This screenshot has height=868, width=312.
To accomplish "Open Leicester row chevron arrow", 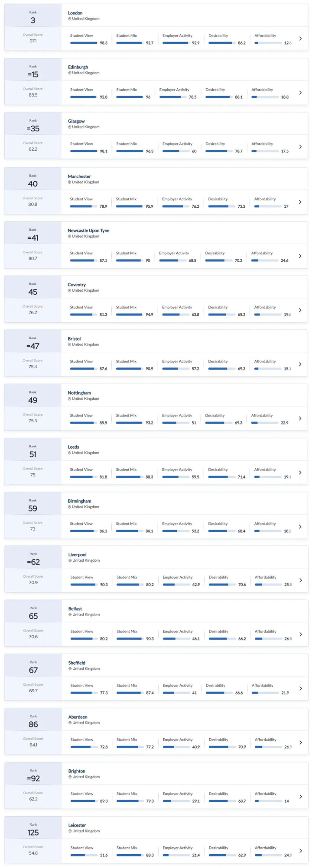I will tap(301, 851).
